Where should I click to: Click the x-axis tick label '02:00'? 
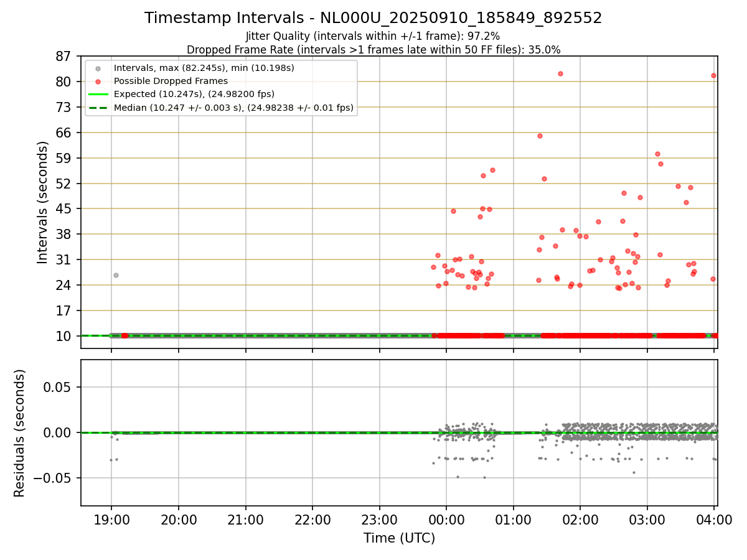point(580,519)
